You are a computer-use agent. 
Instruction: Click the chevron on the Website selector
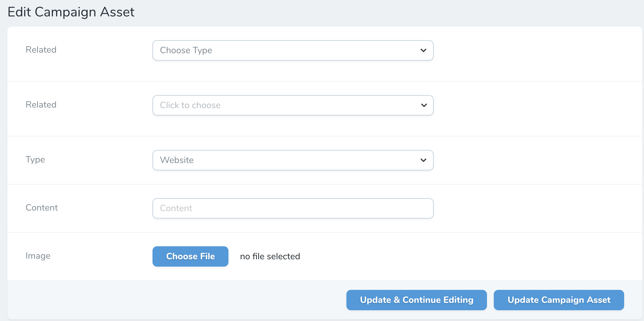[x=423, y=160]
